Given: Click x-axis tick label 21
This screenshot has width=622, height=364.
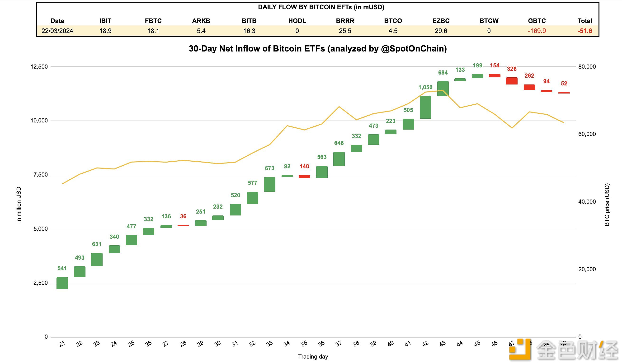Looking at the screenshot, I should pos(62,344).
